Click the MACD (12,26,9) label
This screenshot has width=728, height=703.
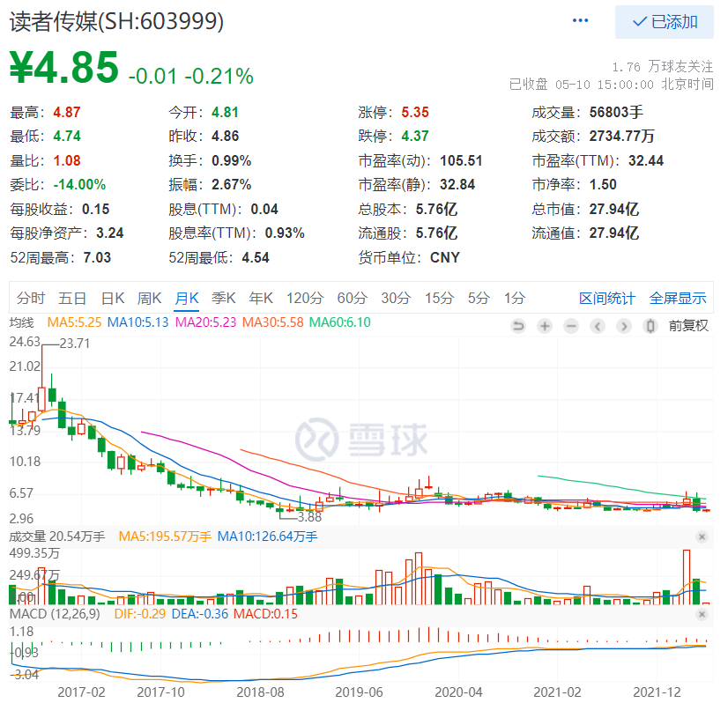point(55,614)
